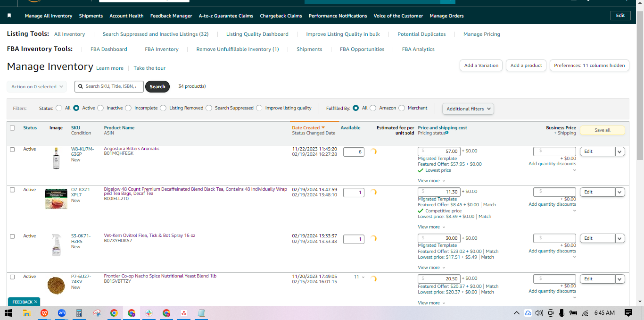The image size is (644, 320).
Task: Open the Action on 0 selected dropdown
Action: pos(37,87)
